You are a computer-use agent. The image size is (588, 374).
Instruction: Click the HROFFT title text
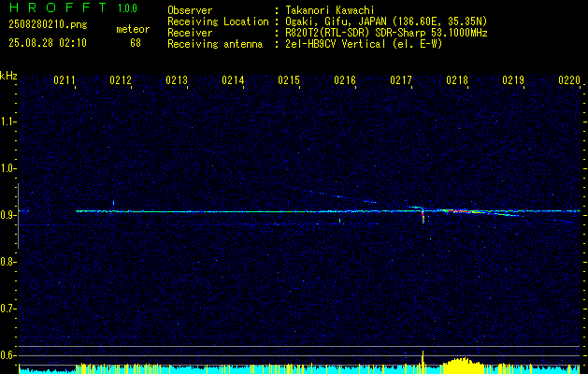58,7
